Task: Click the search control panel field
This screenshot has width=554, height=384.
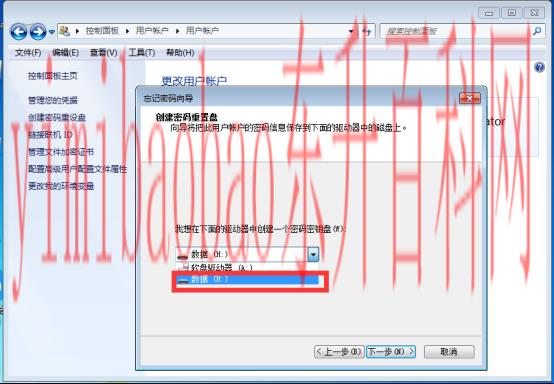Action: click(x=456, y=31)
